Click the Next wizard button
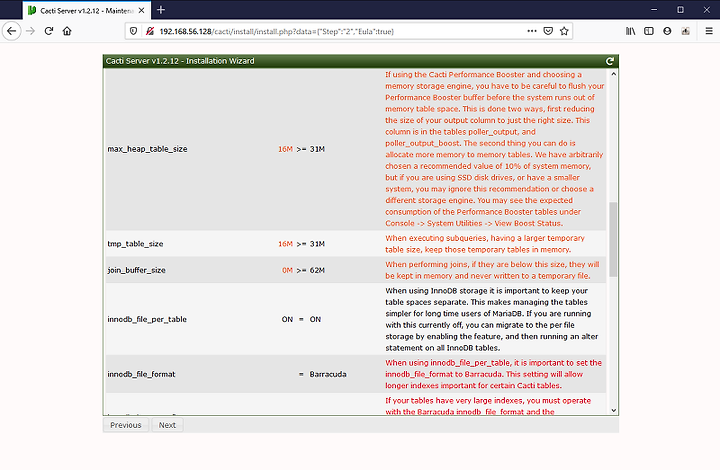Image resolution: width=720 pixels, height=470 pixels. (x=167, y=425)
